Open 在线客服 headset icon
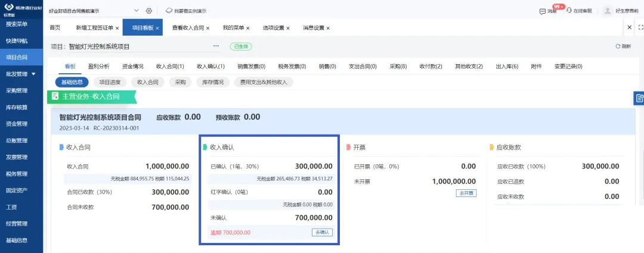Viewport: 644px width, 253px height. point(569,11)
